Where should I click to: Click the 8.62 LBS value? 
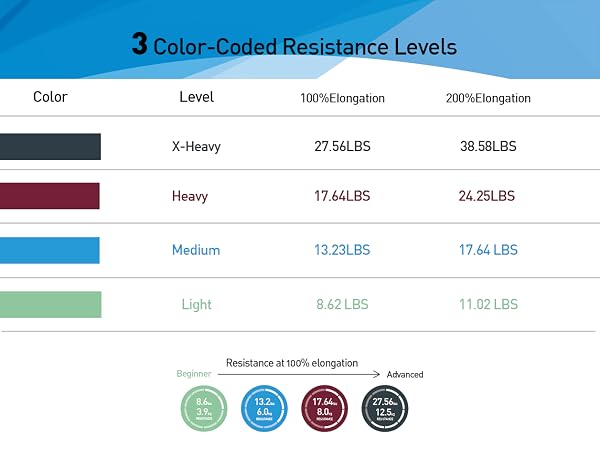coord(342,304)
